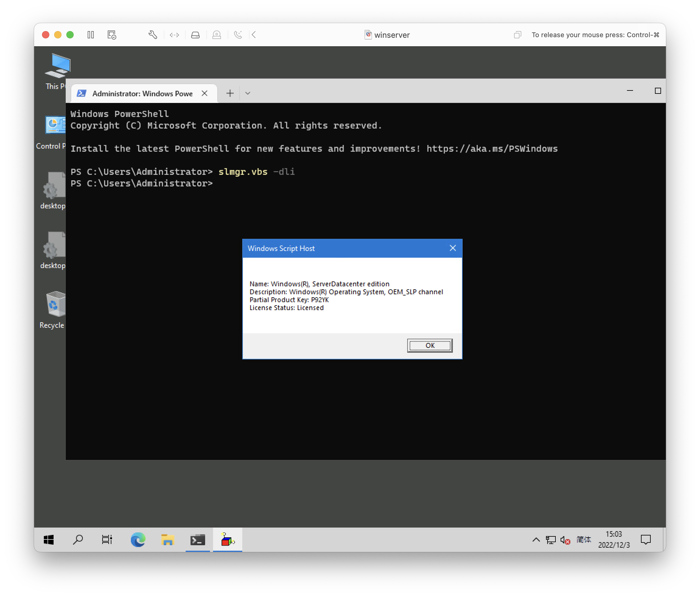Open the Windows Start menu
Screen dimensions: 700x597
(x=48, y=539)
